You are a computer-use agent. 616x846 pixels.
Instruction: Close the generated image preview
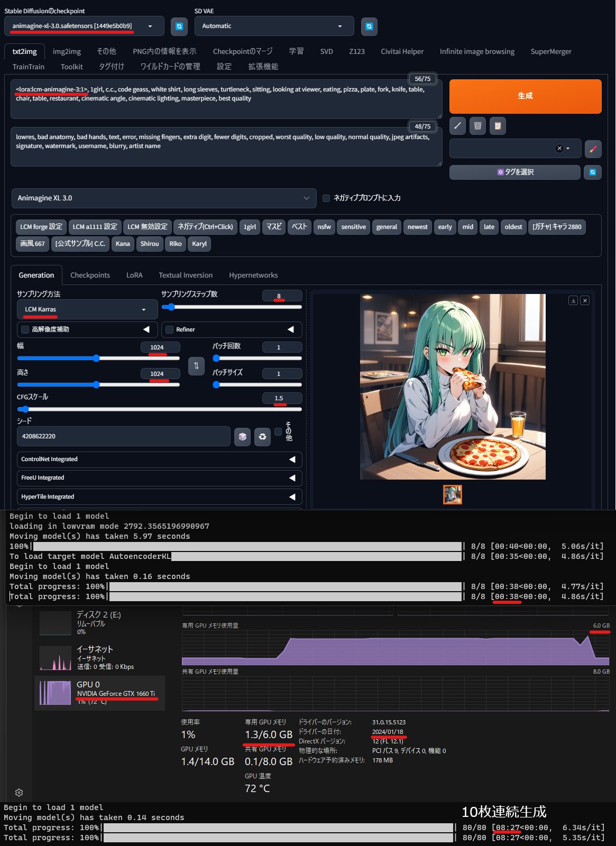coord(585,300)
